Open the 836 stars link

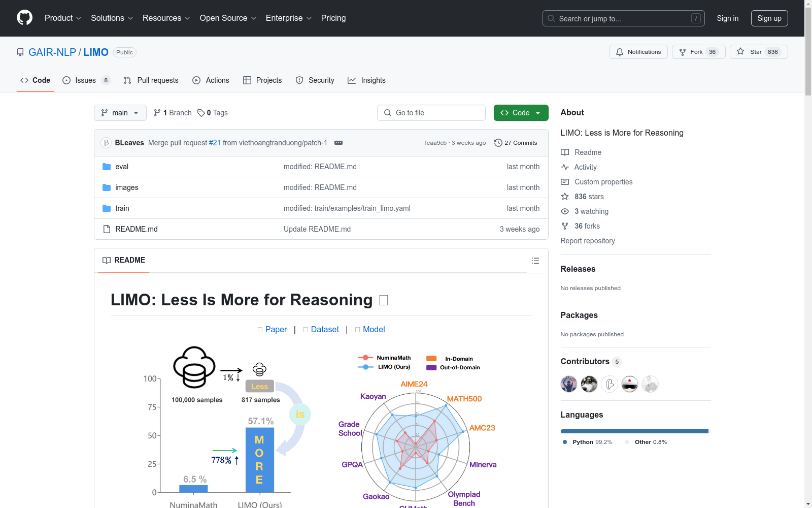pos(583,197)
